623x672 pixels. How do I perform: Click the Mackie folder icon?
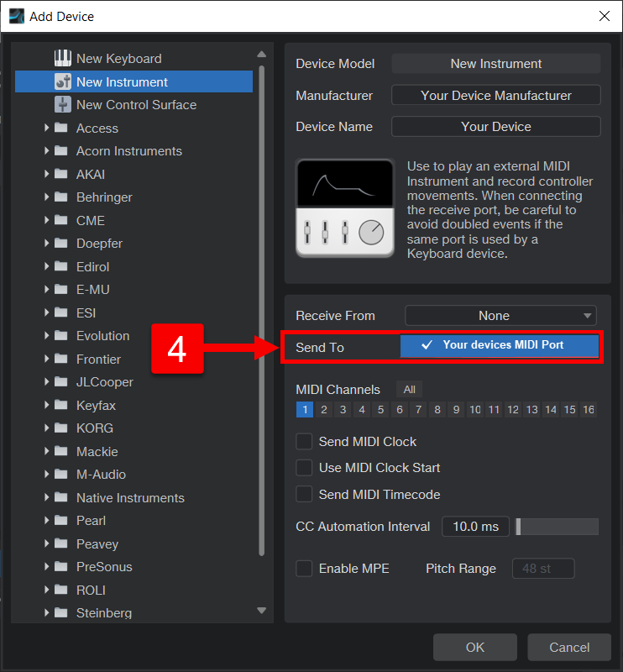point(60,452)
